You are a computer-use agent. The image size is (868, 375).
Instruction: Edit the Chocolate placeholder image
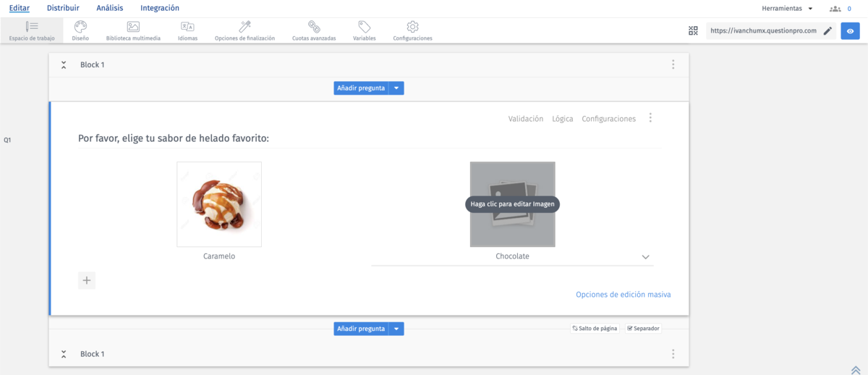click(513, 204)
